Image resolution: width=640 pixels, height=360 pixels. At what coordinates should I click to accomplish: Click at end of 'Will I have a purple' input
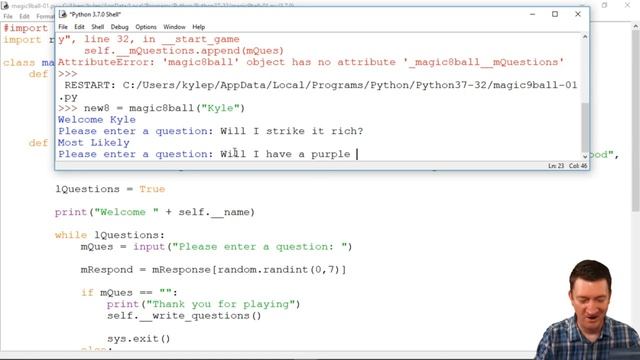pos(357,154)
